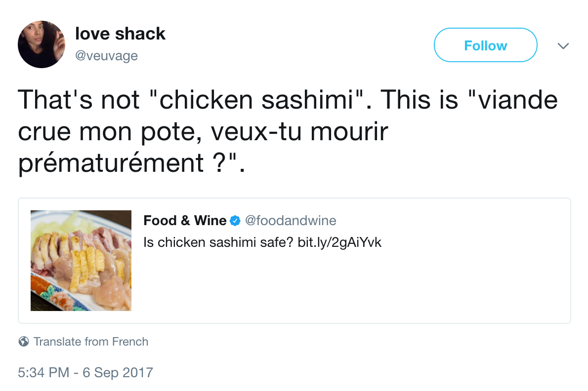Click the white space below the timestamp
Viewport: 588px width, 391px height.
coord(294,386)
